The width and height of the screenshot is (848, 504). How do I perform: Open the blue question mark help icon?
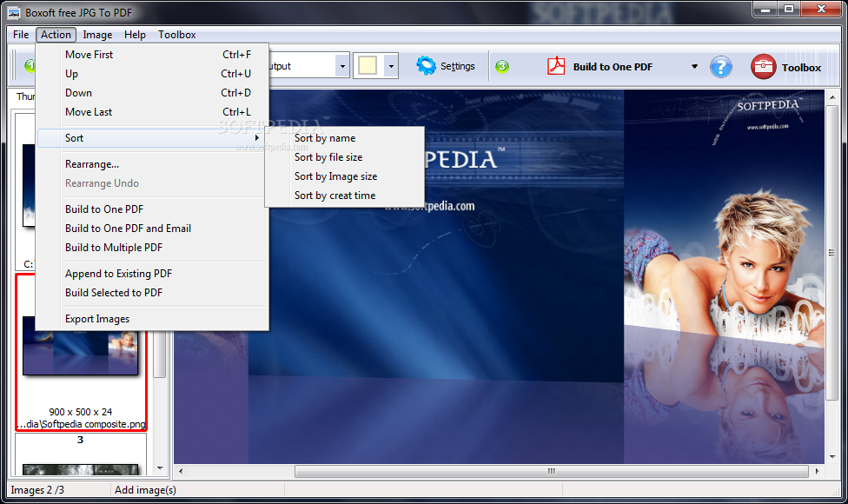click(x=721, y=67)
